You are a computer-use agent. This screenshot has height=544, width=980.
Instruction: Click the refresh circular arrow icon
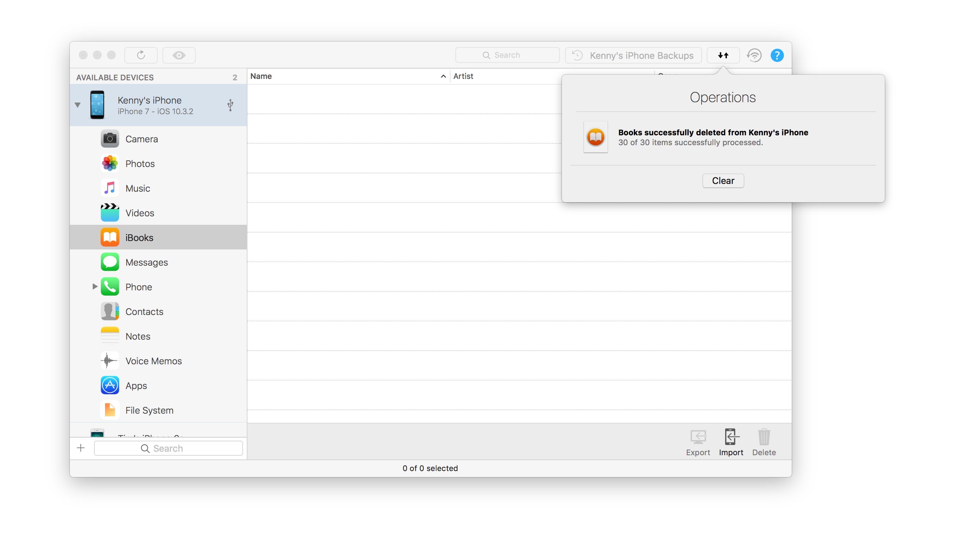tap(141, 54)
